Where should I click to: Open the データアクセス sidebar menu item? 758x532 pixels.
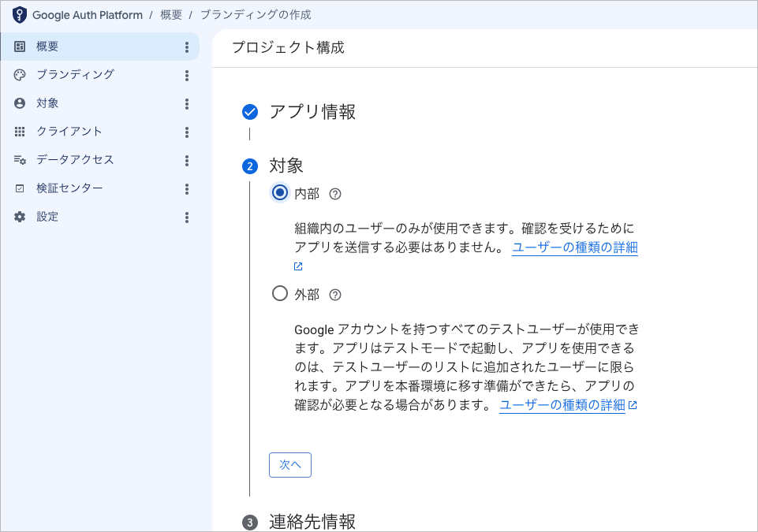100,160
